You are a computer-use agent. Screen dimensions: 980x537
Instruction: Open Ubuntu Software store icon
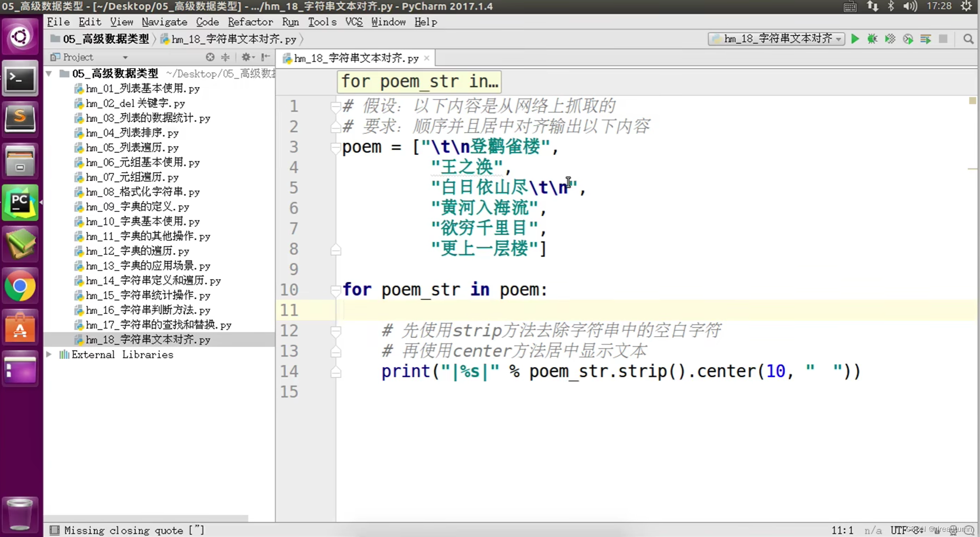pyautogui.click(x=20, y=328)
